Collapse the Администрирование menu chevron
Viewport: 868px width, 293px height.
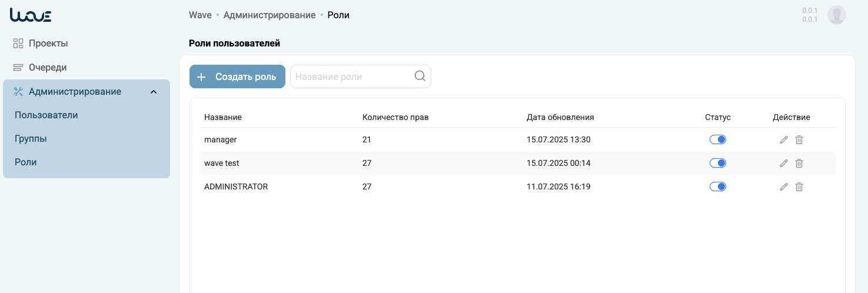coord(154,92)
